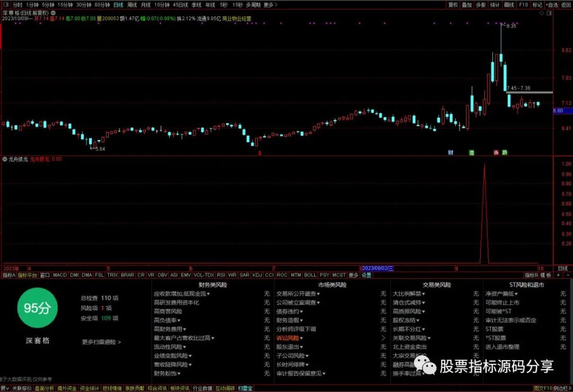Click the 港 marker on the chart
The width and height of the screenshot is (573, 392).
click(472, 153)
